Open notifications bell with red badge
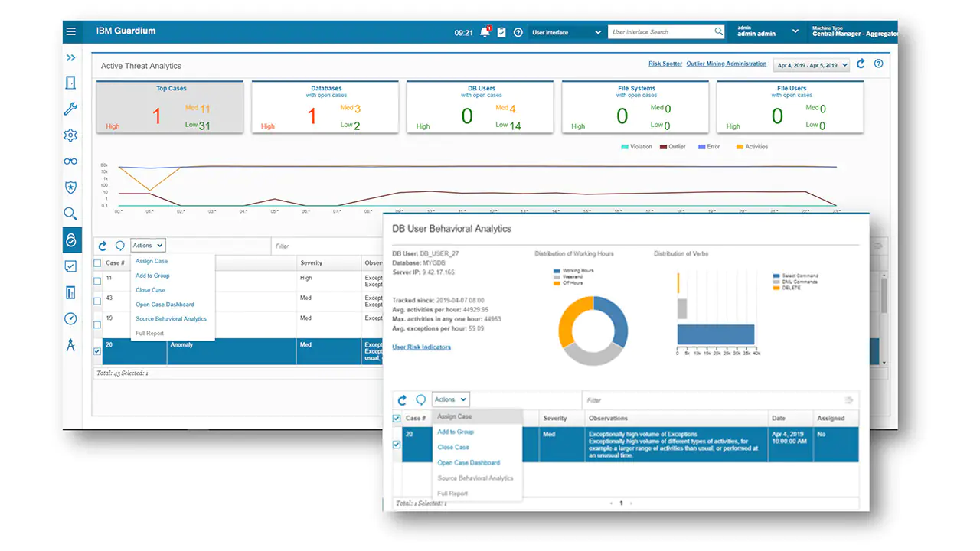The height and width of the screenshot is (551, 980). click(485, 32)
